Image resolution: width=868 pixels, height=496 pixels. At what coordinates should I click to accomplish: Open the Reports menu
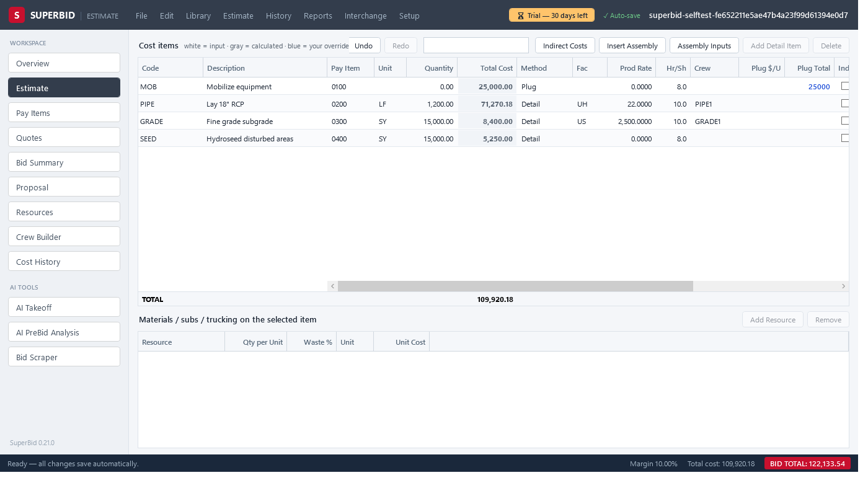(318, 15)
